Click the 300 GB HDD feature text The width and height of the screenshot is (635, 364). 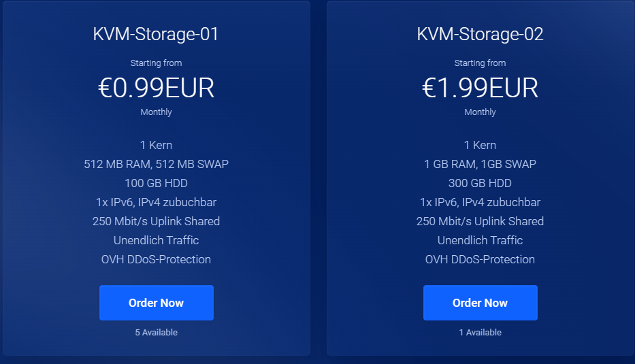tap(480, 183)
